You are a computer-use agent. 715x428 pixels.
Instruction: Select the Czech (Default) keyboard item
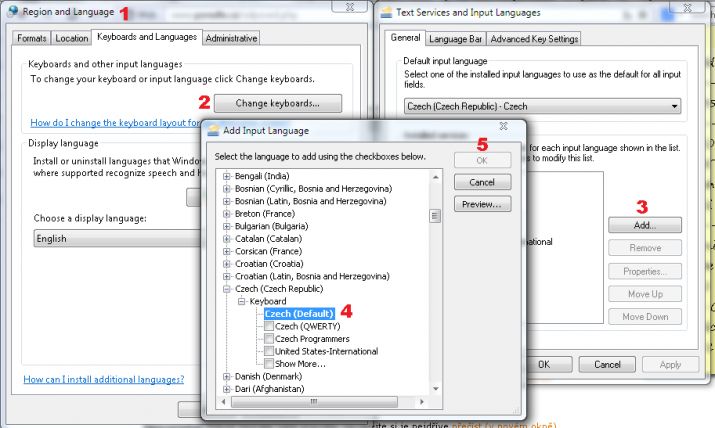point(299,314)
